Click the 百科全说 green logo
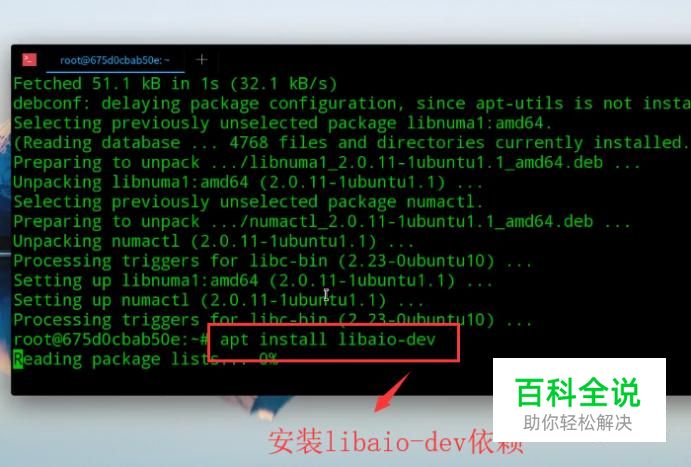This screenshot has width=691, height=467. coord(578,392)
